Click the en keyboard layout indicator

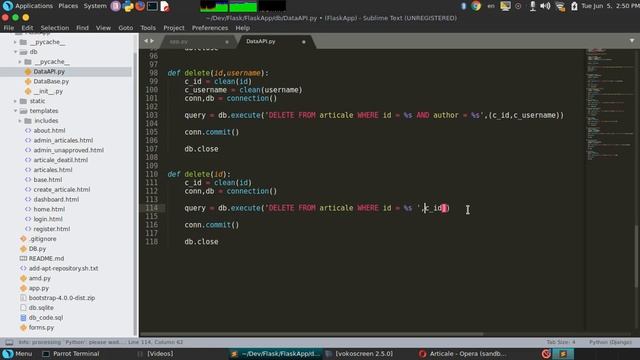point(491,6)
